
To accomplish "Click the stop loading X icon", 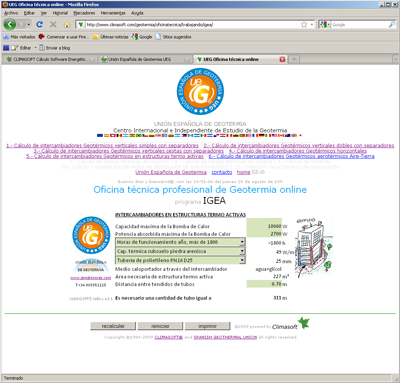I will click(x=53, y=24).
